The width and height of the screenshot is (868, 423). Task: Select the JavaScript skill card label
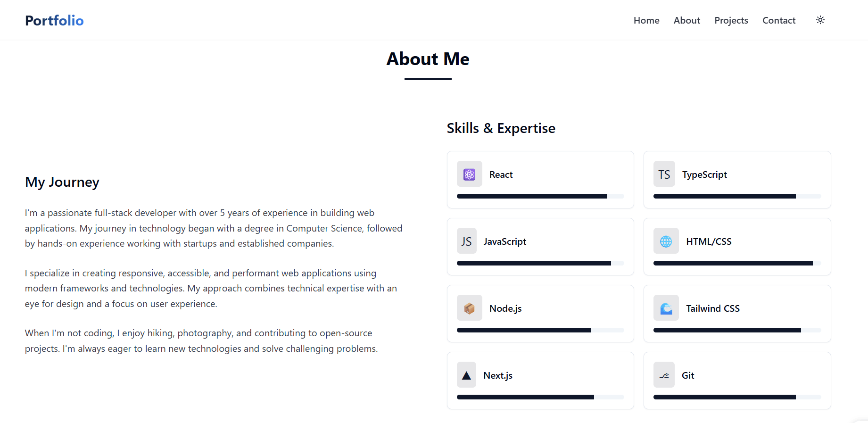504,241
